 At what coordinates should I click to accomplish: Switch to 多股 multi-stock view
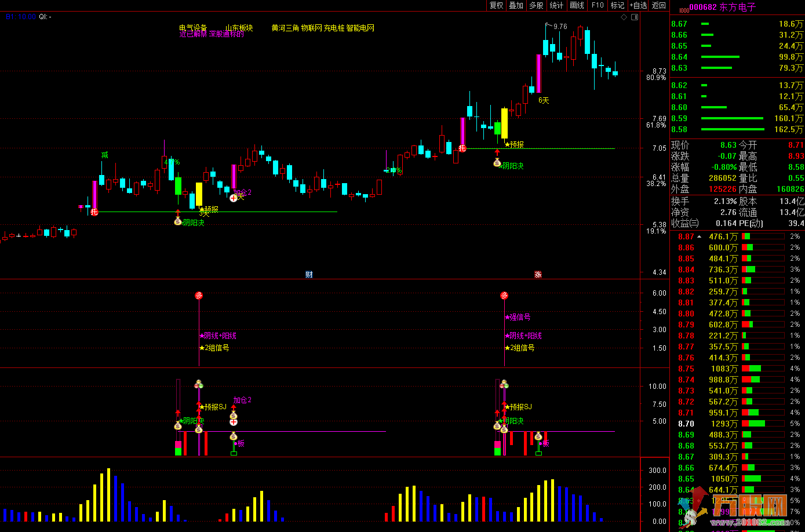[536, 5]
